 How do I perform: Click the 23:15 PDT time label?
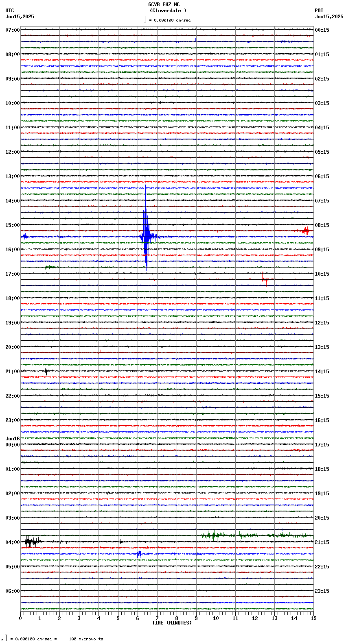click(x=322, y=591)
